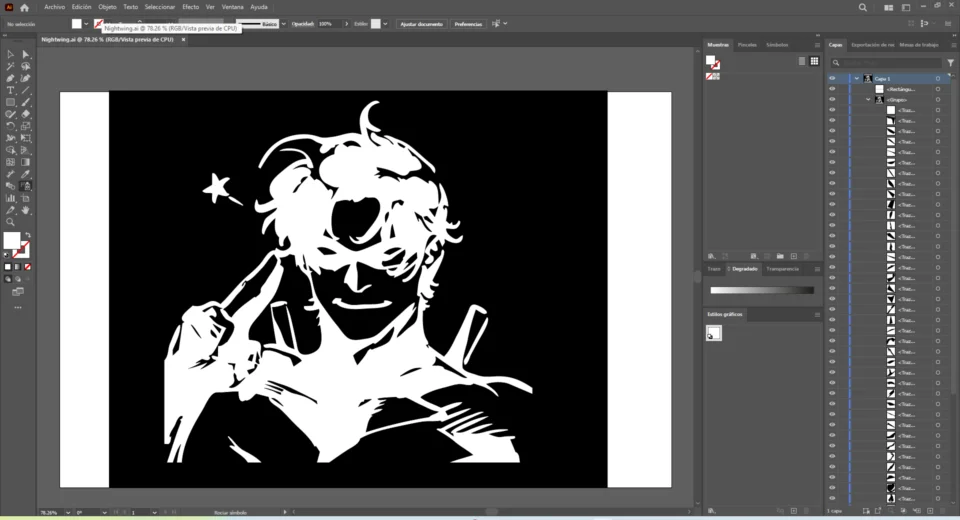Click the large white Fill swatch in toolbar
The height and width of the screenshot is (520, 960).
pyautogui.click(x=12, y=241)
